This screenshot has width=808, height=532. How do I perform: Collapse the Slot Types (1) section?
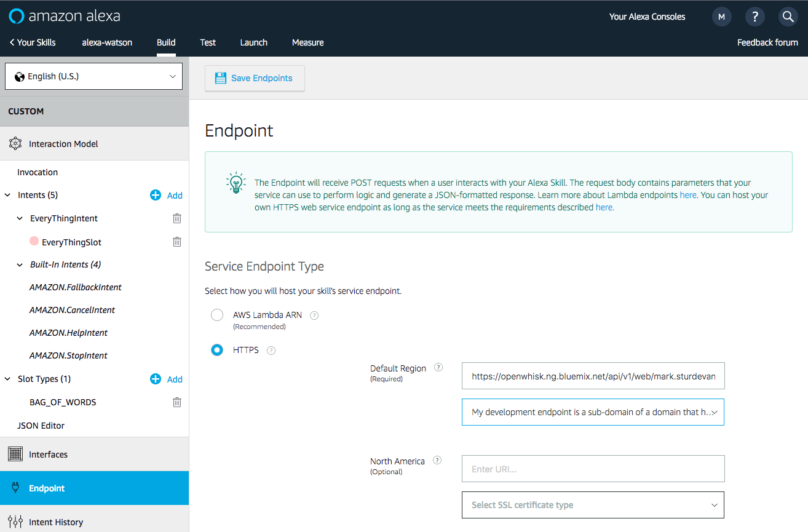point(8,379)
